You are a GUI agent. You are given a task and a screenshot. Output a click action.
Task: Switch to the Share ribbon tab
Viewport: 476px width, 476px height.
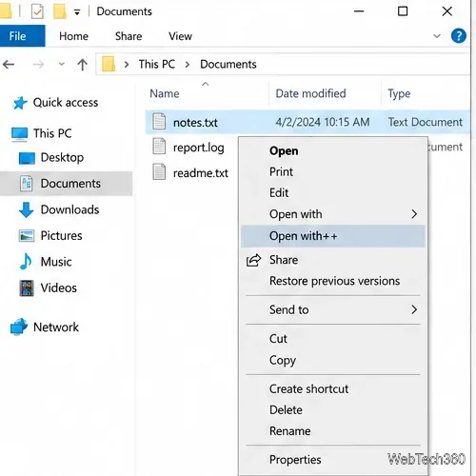coord(129,36)
